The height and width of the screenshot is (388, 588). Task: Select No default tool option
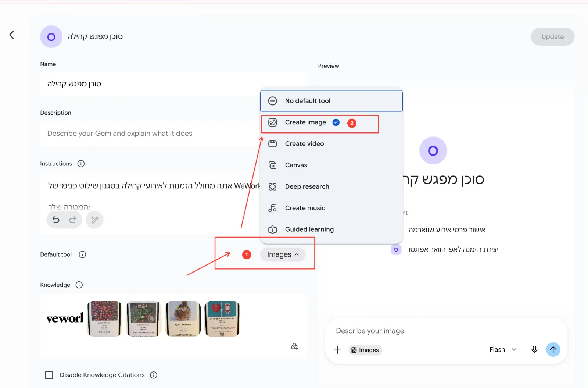(x=331, y=101)
